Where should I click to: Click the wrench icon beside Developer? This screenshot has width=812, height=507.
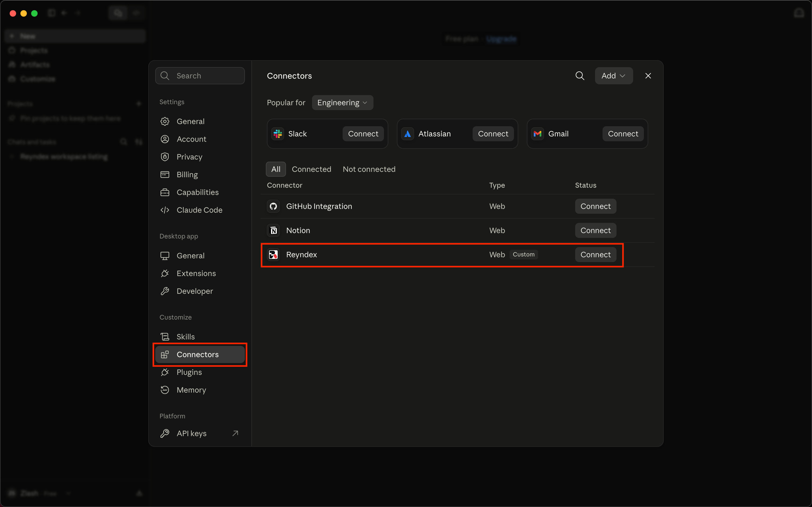(x=165, y=291)
